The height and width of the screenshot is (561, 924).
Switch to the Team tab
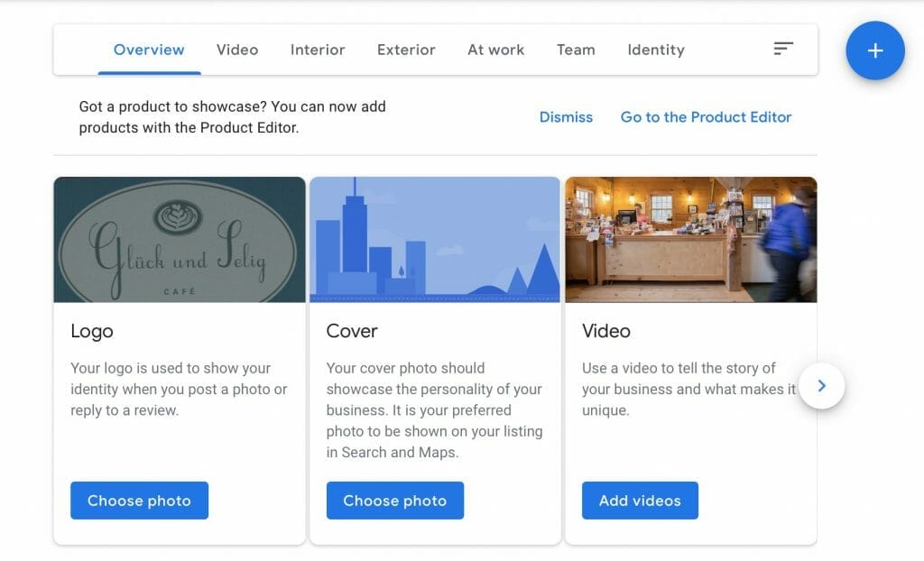pos(576,50)
